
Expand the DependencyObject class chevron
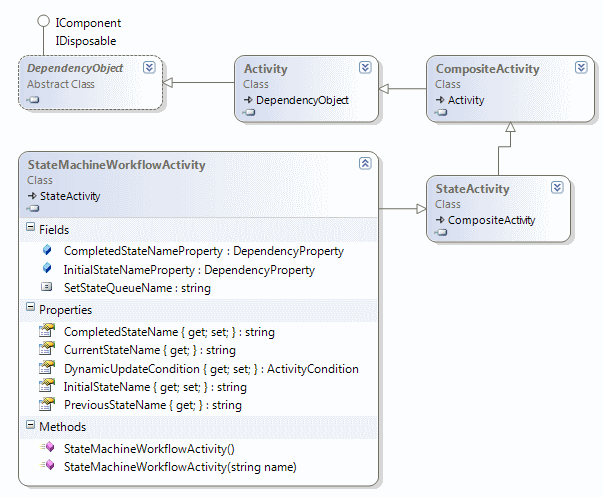pos(149,68)
